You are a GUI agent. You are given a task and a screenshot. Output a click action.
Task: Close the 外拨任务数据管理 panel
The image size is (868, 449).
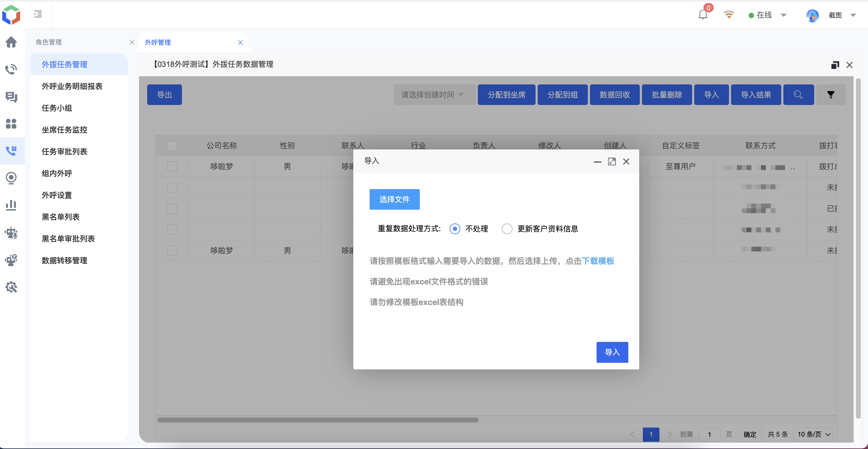pos(850,65)
